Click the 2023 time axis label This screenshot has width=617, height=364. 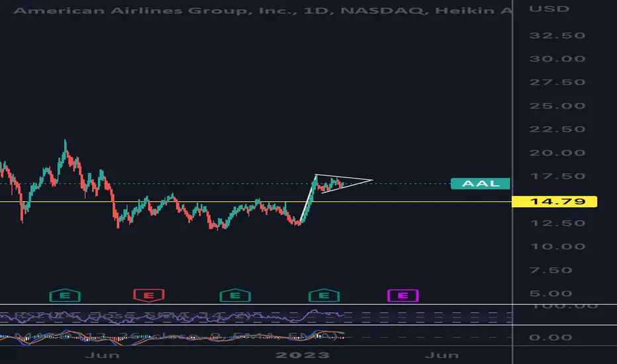(303, 355)
